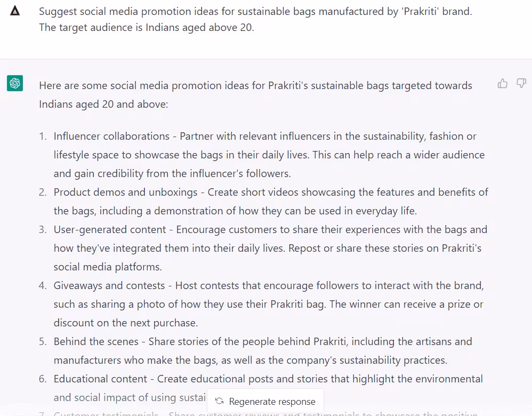Viewport: 532px width, 416px height.
Task: Click the user avatar beside the prompt
Action: click(15, 11)
